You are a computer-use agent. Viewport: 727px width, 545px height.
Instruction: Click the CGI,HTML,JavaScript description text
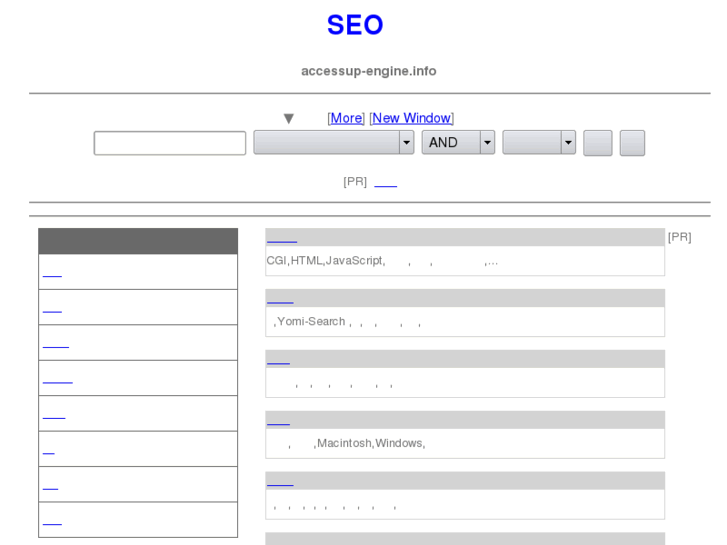click(x=383, y=261)
